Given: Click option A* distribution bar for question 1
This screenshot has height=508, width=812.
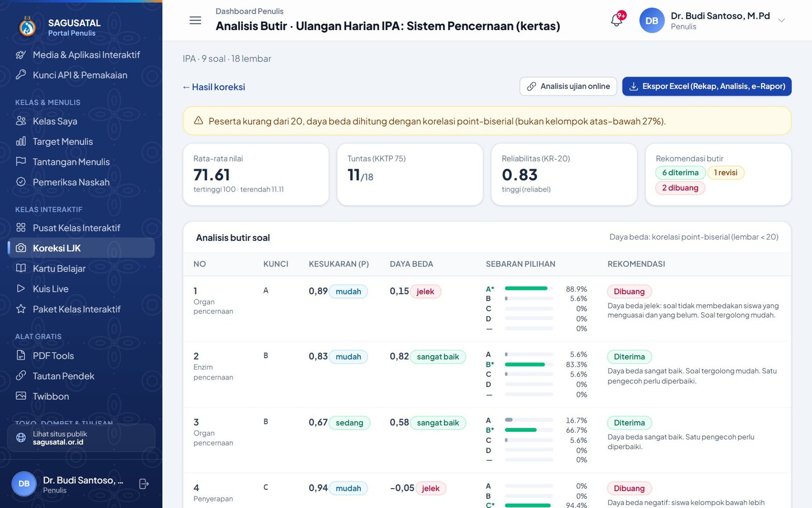Looking at the screenshot, I should (529, 289).
